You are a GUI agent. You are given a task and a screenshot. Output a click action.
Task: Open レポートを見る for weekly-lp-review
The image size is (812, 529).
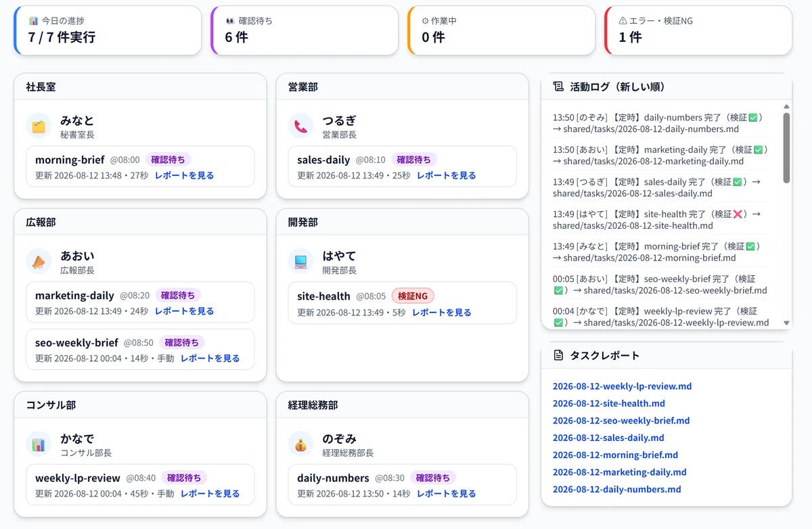coord(210,494)
